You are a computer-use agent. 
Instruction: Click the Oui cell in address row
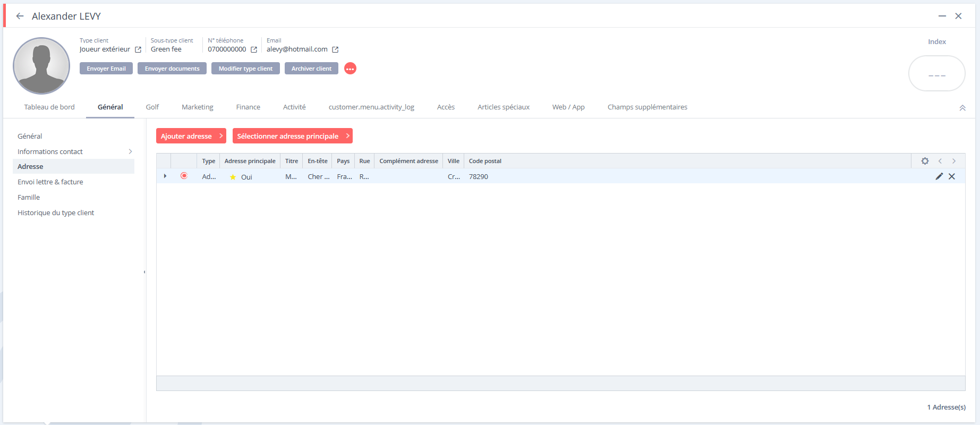point(246,177)
